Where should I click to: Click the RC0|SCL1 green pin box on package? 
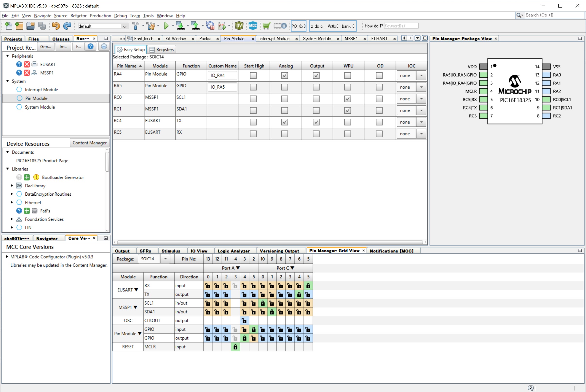click(546, 100)
